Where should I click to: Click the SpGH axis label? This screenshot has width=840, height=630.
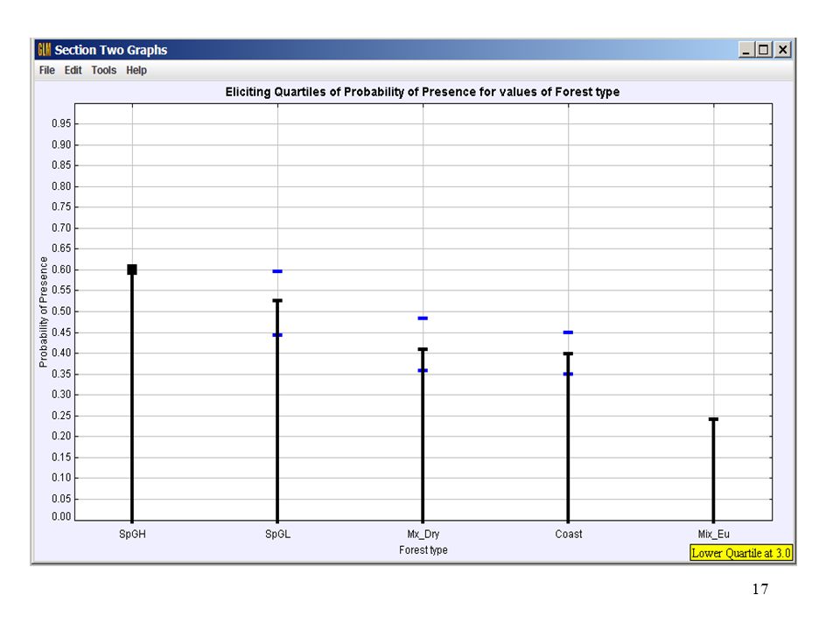coord(132,534)
